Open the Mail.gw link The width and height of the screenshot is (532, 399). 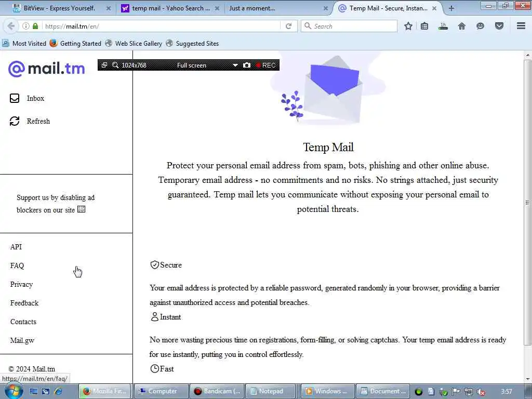coord(22,340)
